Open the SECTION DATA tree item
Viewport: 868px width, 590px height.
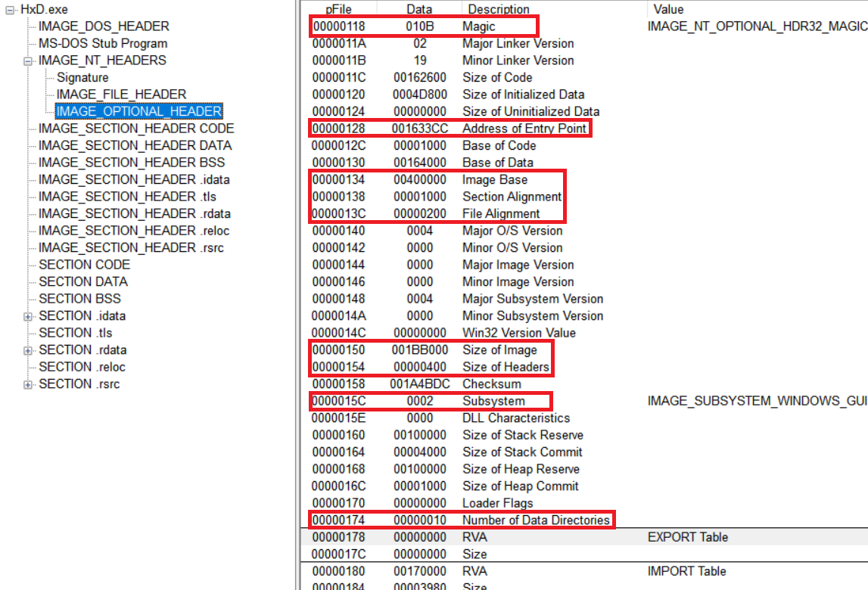pyautogui.click(x=83, y=281)
